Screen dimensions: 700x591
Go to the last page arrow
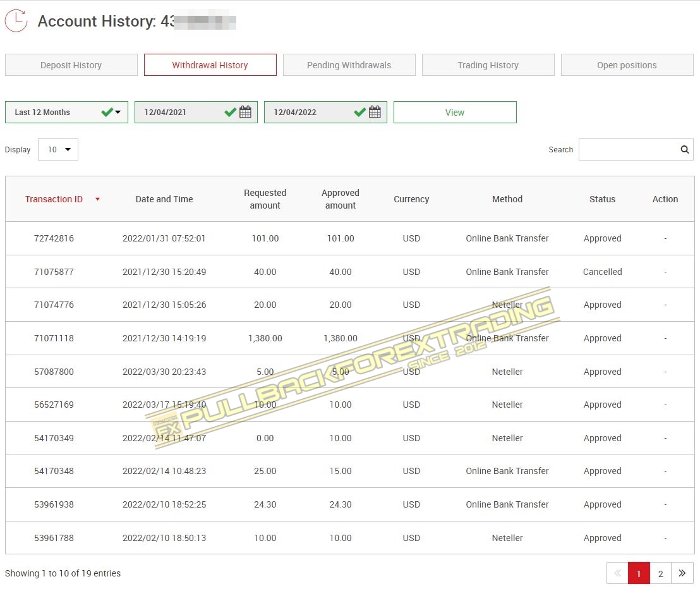click(682, 573)
